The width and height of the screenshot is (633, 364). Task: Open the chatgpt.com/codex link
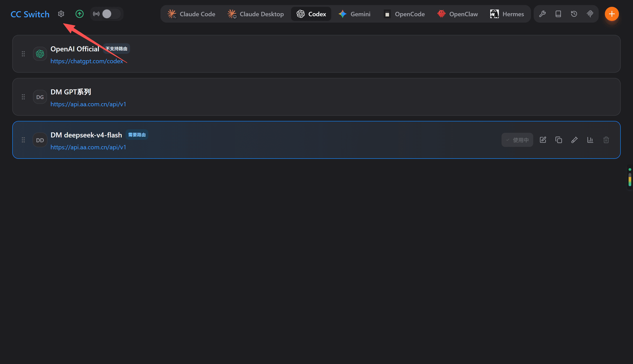[87, 61]
